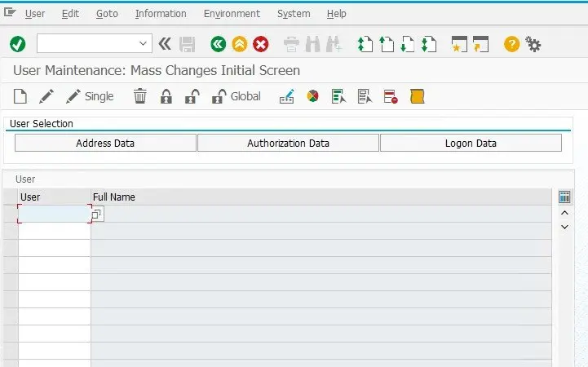Expand the command field dropdown arrow

144,44
